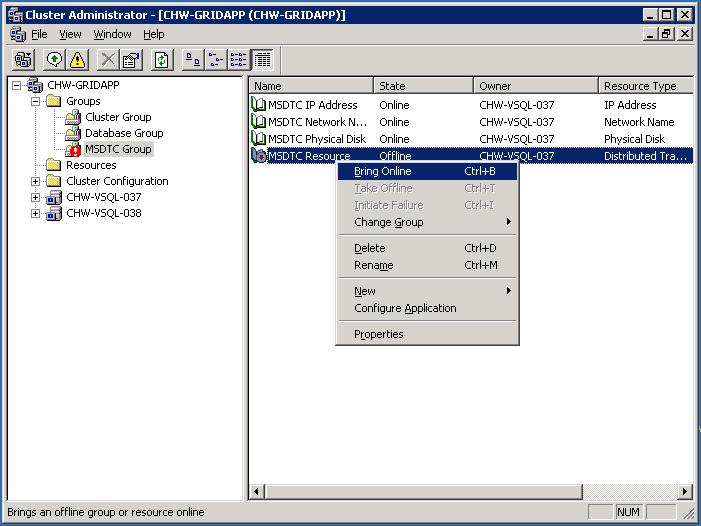This screenshot has width=701, height=526.
Task: Click the CHW-VSQL-038 node icon
Action: click(x=54, y=213)
